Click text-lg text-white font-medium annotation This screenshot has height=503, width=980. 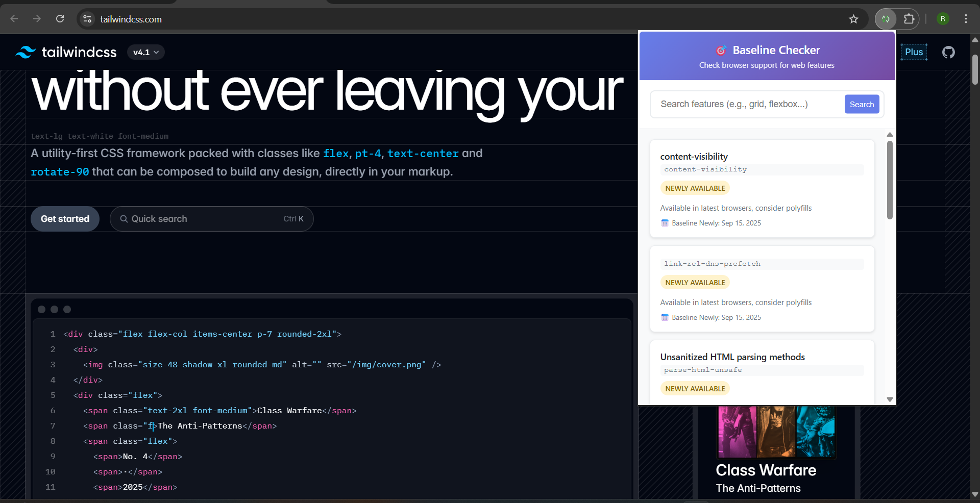(x=100, y=136)
